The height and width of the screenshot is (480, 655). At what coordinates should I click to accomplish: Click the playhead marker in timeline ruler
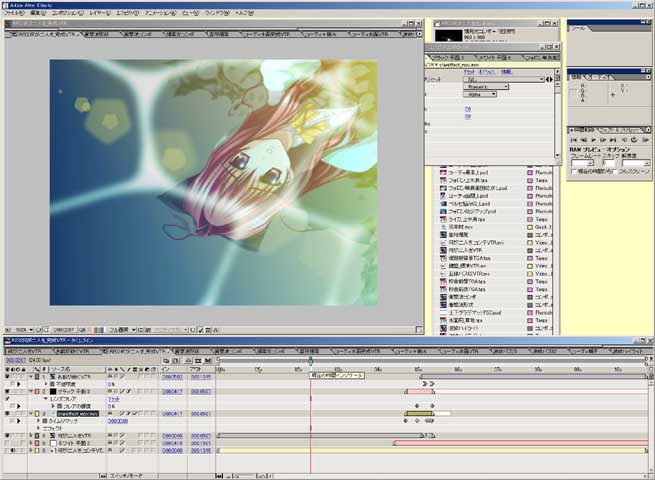(x=310, y=360)
